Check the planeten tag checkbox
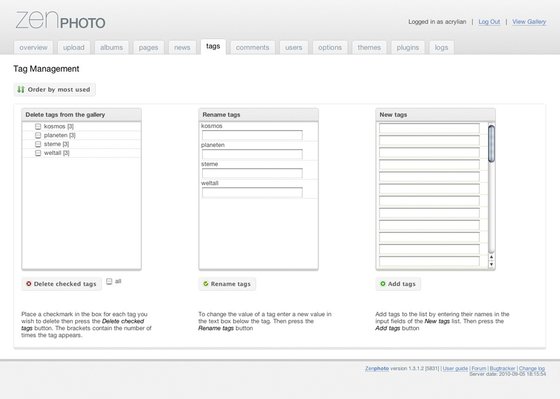The height and width of the screenshot is (399, 560). (38, 135)
